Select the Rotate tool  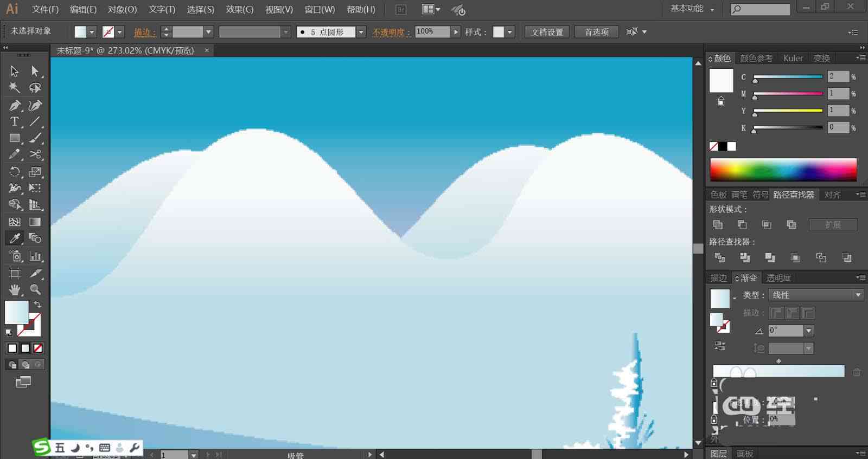(x=15, y=172)
